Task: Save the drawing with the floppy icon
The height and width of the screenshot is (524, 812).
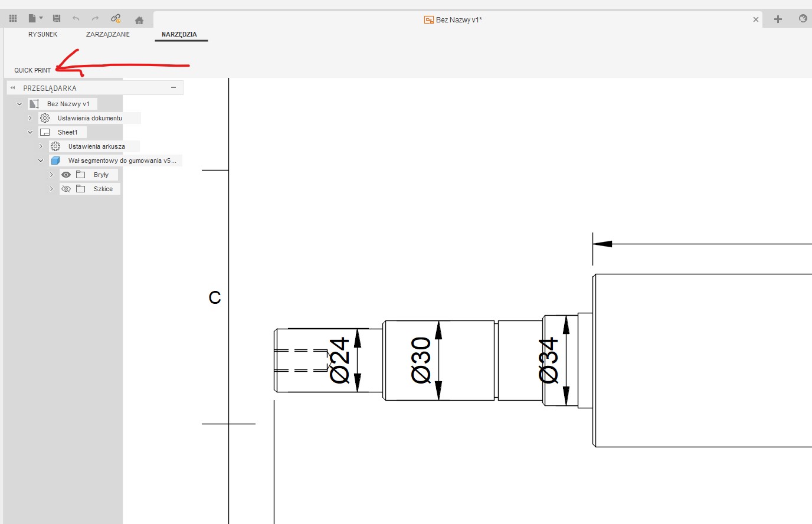Action: (x=57, y=19)
